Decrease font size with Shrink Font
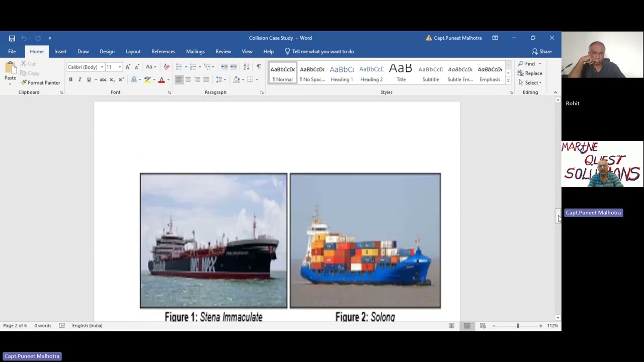 click(137, 67)
